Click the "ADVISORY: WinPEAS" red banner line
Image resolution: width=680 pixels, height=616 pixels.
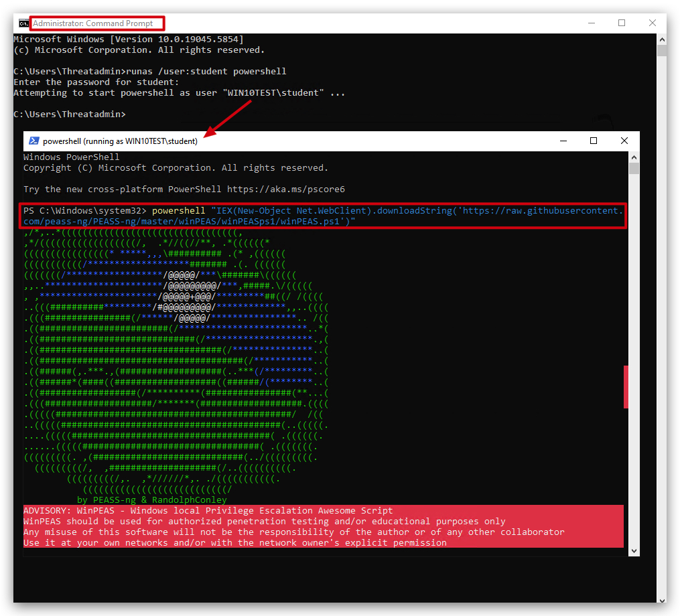click(208, 511)
